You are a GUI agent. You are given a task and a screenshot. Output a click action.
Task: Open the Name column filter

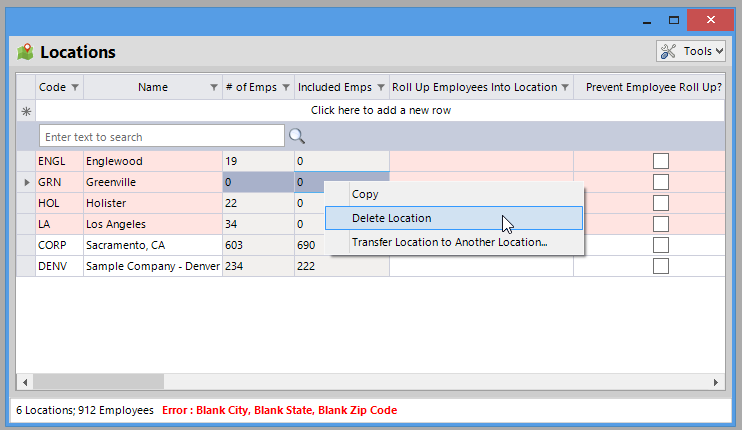pos(214,87)
